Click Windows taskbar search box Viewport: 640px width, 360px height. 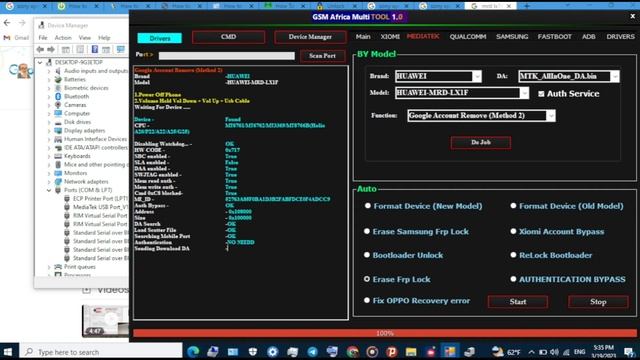[101, 351]
